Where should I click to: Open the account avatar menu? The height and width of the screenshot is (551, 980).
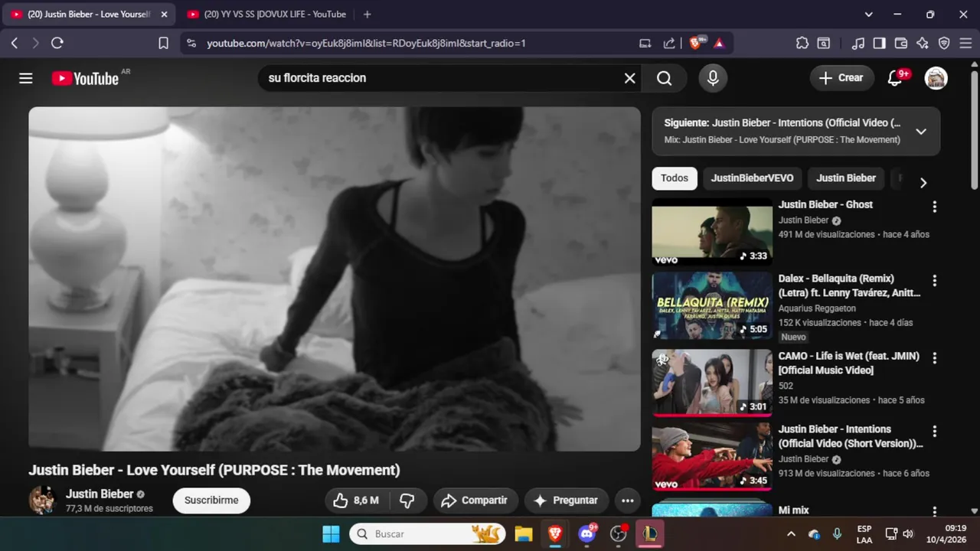[936, 78]
